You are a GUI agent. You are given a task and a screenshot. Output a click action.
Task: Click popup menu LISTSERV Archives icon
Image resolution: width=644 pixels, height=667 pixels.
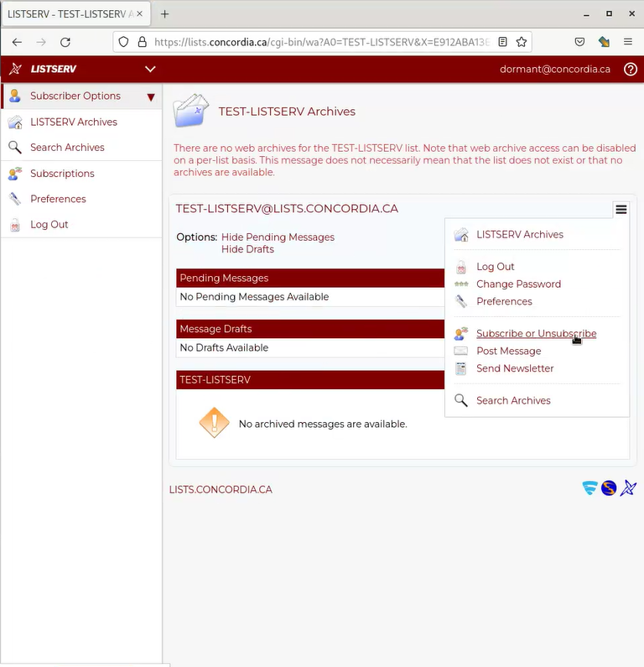(x=461, y=235)
